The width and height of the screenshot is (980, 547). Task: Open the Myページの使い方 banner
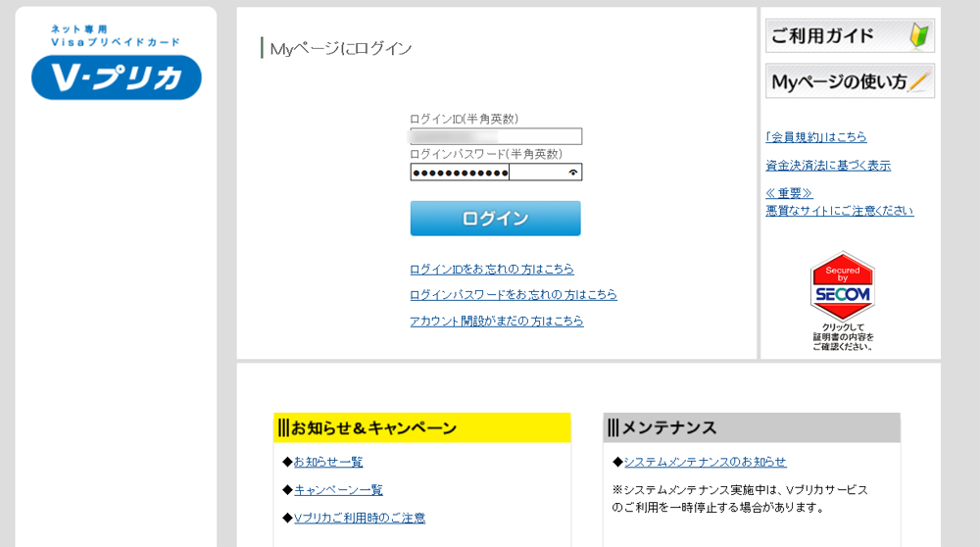(x=850, y=82)
